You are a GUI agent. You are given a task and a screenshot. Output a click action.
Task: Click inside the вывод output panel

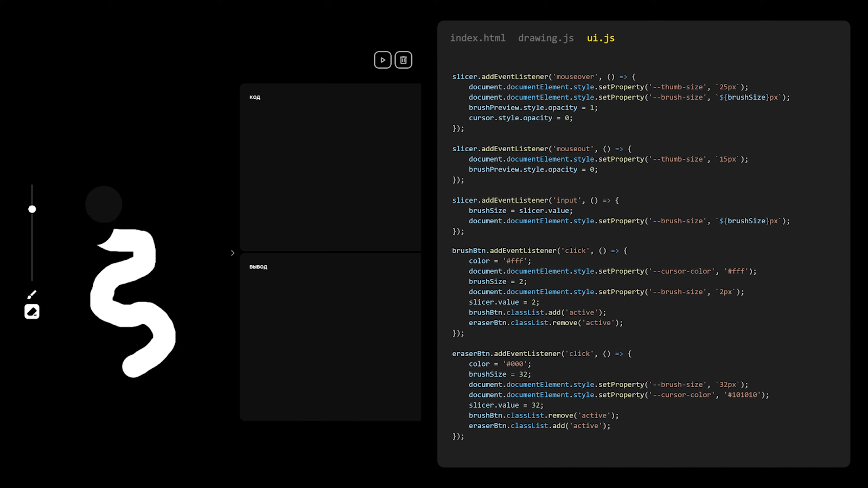click(330, 337)
